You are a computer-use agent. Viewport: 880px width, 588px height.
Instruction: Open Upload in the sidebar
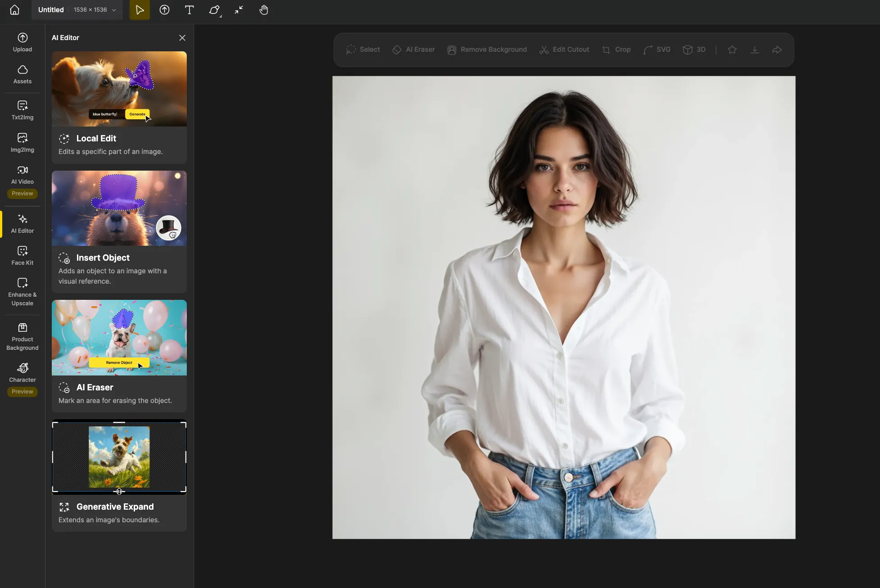coord(23,43)
